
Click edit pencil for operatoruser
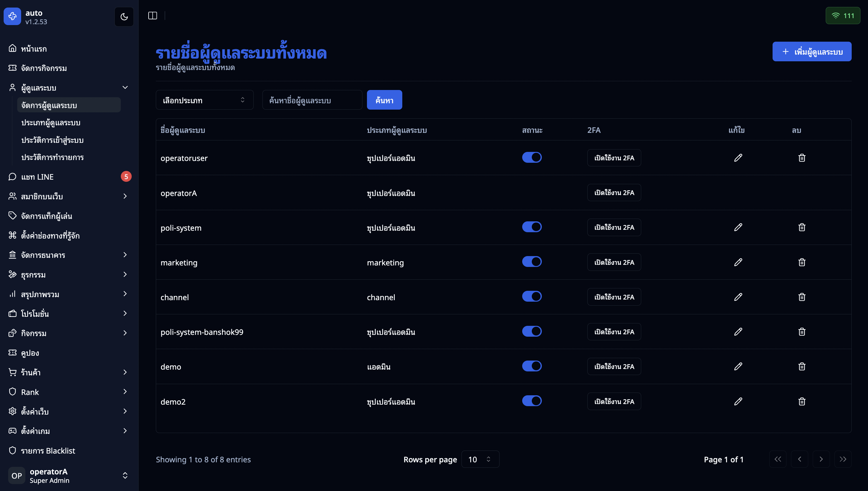coord(738,158)
